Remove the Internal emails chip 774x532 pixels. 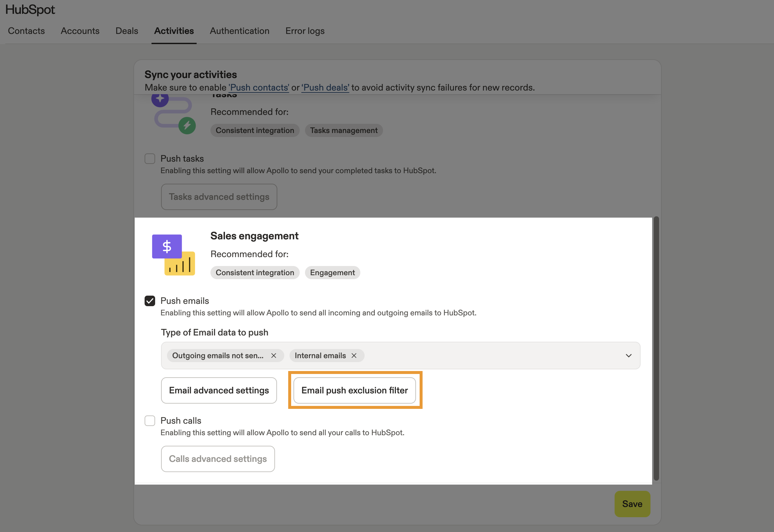[x=354, y=355]
